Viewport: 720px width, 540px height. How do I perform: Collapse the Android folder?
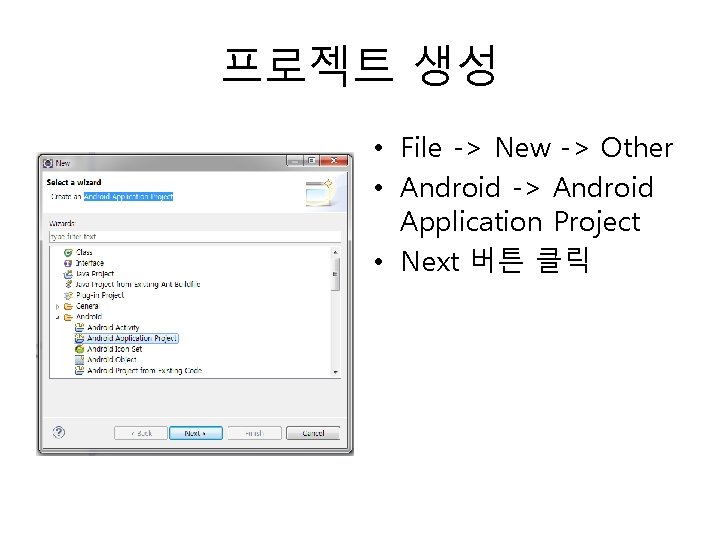[x=57, y=317]
